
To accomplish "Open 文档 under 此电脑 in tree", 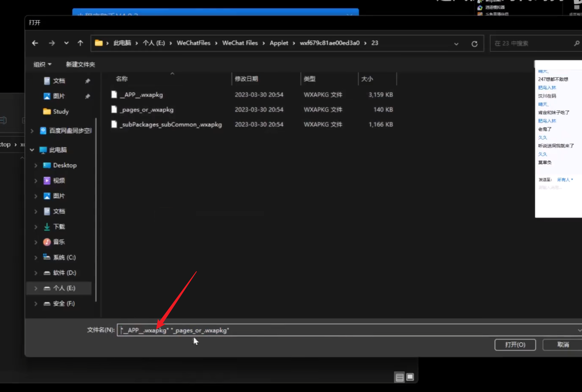I will [59, 211].
